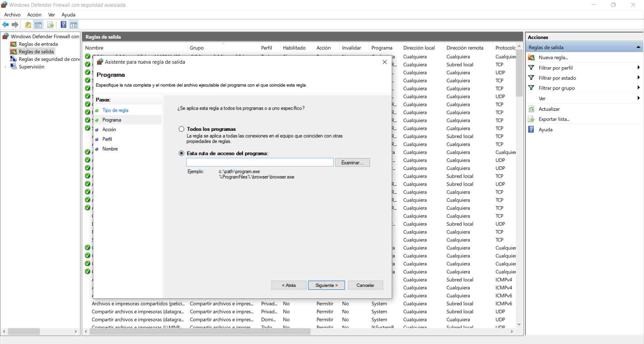The image size is (644, 344).
Task: Sort by the Invalidar column header
Action: point(352,48)
